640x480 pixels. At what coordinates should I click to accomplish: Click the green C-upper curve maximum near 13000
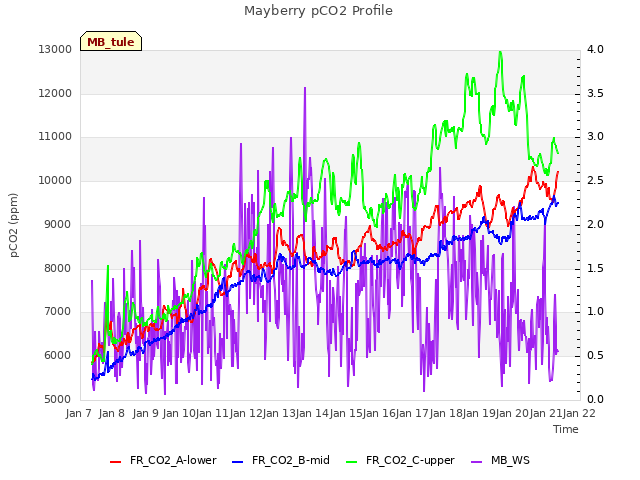click(500, 52)
